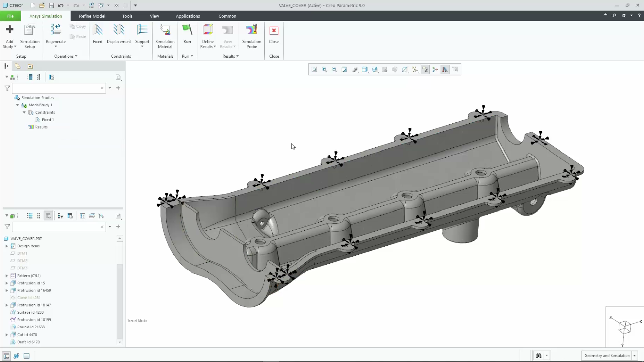Click the Repaint view icon
644x362 pixels.
click(x=344, y=69)
